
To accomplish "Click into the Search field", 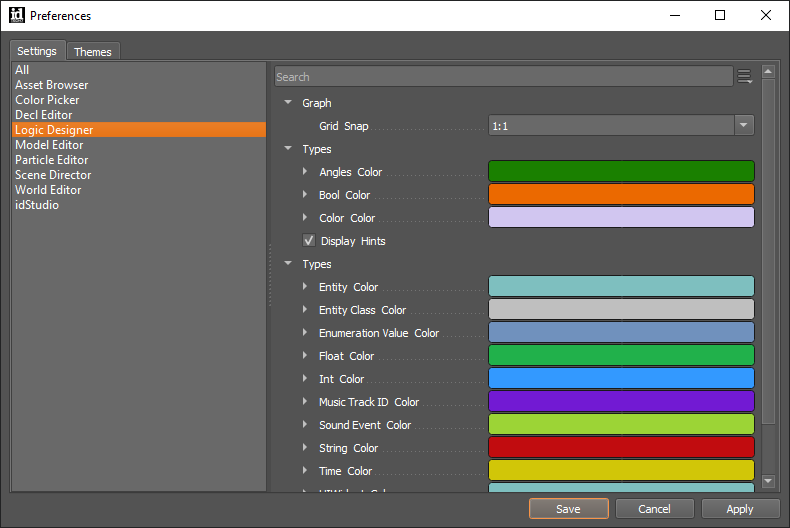I will click(x=504, y=77).
